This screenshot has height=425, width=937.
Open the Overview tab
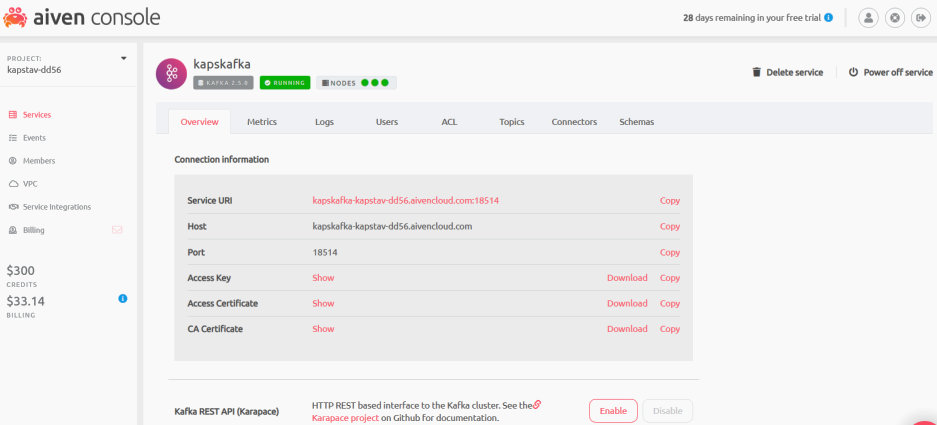point(200,122)
